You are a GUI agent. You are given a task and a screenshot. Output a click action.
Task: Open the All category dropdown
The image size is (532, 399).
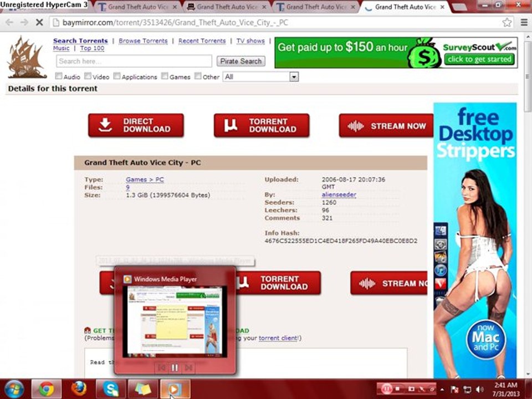(x=260, y=76)
